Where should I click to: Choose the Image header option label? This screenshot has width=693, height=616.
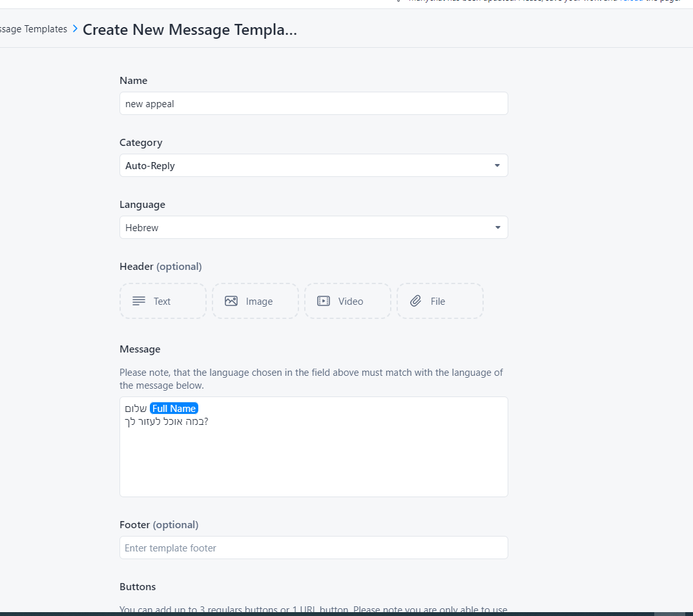259,302
